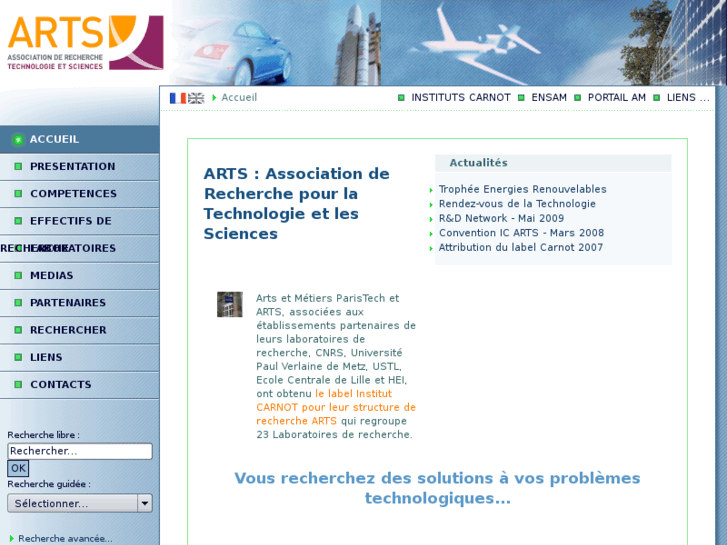The width and height of the screenshot is (727, 545).
Task: Switch to the French flag language
Action: tap(178, 98)
